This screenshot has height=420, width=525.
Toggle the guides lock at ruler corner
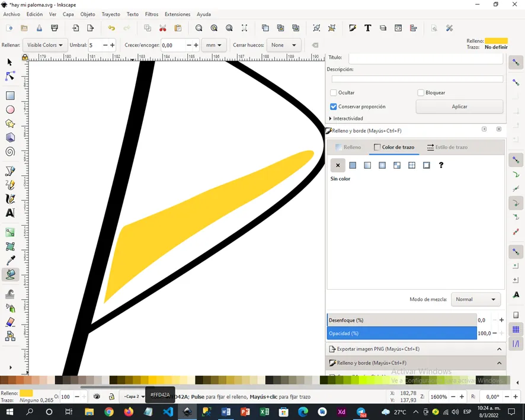25,57
